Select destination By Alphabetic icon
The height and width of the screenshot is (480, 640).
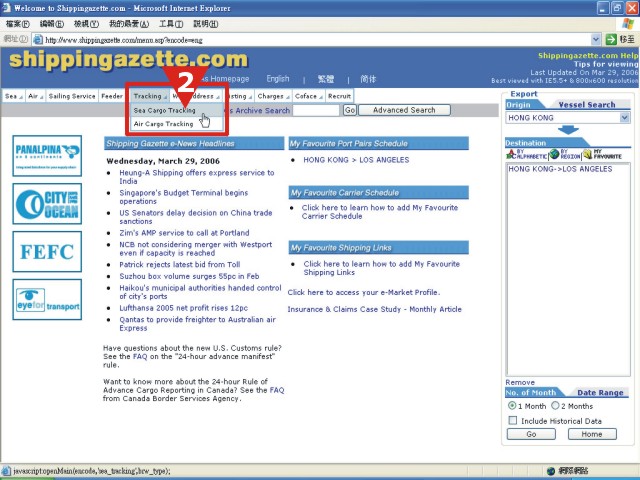click(526, 154)
